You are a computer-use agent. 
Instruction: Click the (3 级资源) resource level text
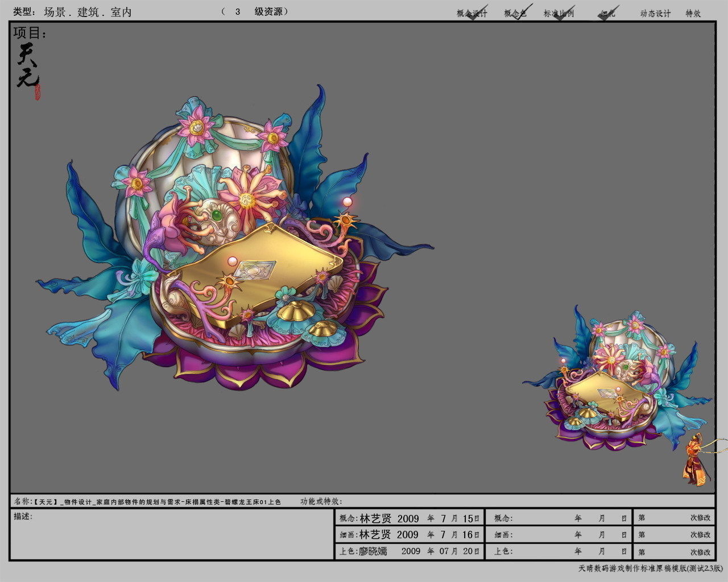[x=255, y=11]
